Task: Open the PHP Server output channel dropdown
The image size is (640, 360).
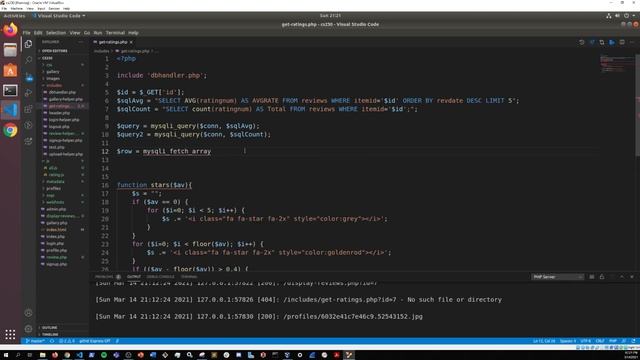Action: coord(557,277)
